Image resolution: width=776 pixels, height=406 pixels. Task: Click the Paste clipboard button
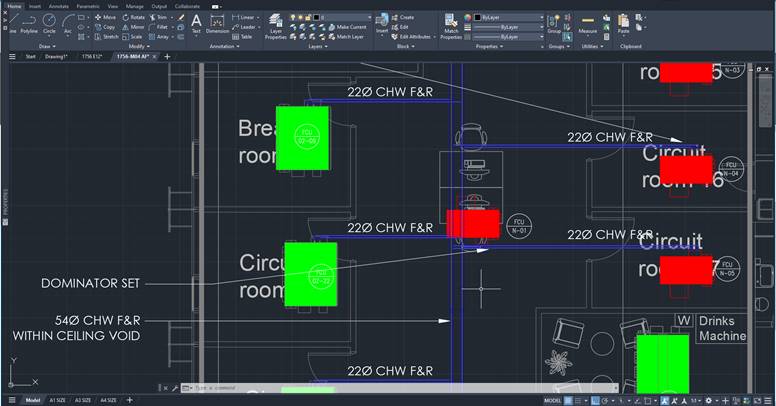click(624, 24)
